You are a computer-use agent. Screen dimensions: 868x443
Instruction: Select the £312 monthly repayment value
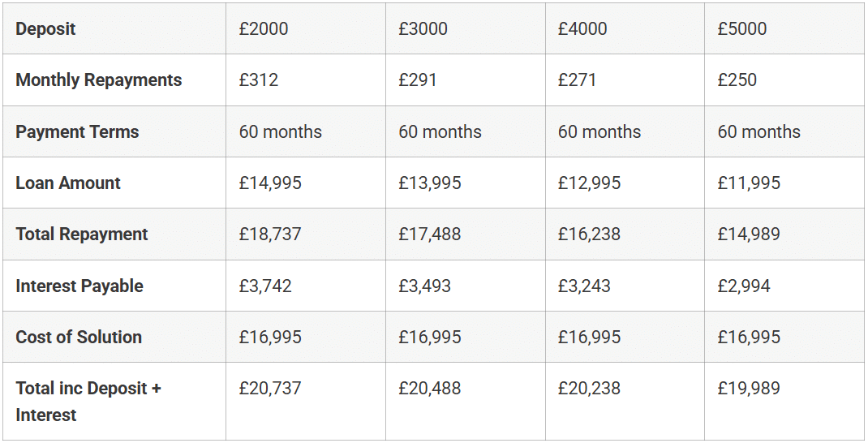(x=259, y=80)
